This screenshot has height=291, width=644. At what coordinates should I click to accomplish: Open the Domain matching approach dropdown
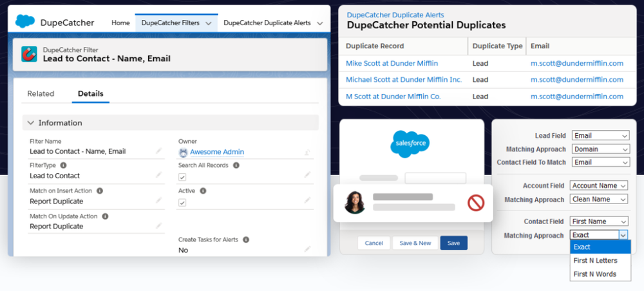click(600, 149)
